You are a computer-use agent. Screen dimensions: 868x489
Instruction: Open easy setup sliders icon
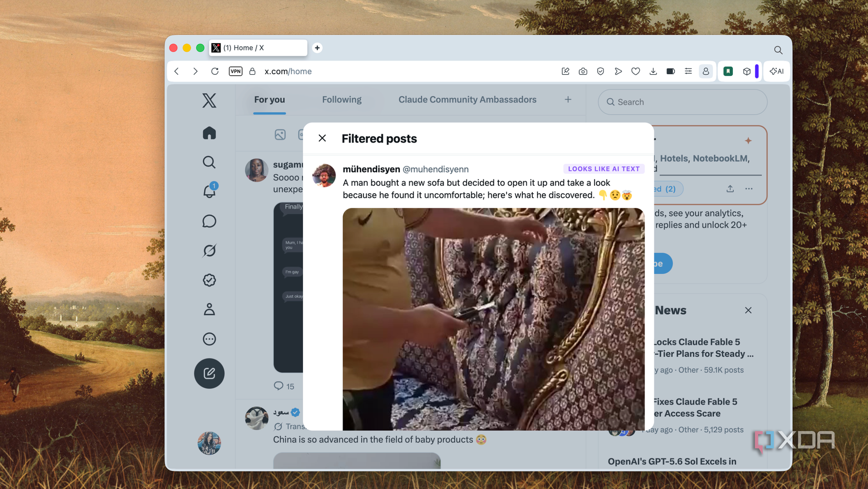point(688,71)
